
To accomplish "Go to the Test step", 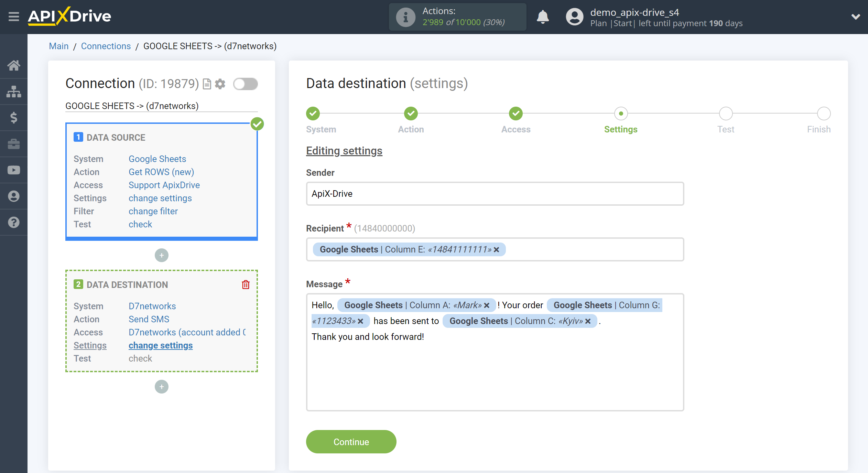I will click(726, 114).
